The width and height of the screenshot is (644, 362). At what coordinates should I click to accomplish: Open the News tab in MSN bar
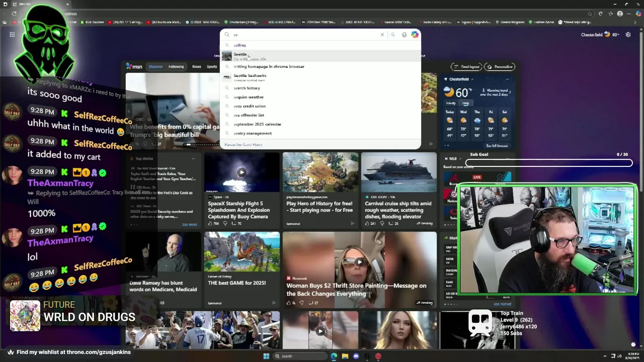(197, 66)
